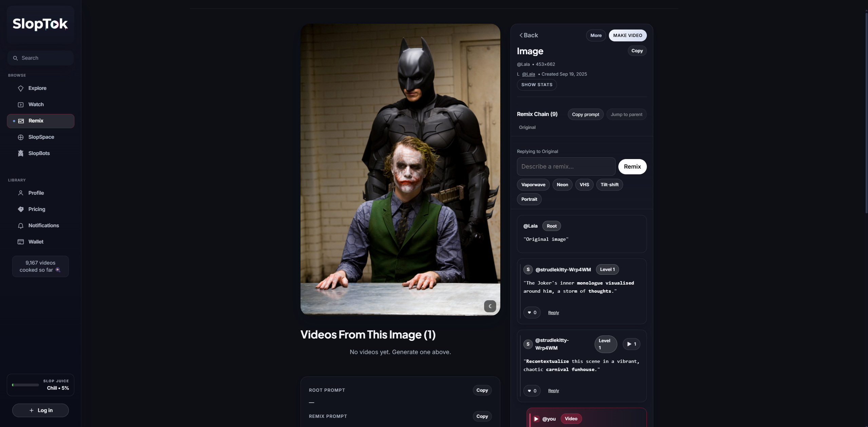Open the Explore page icon
This screenshot has height=427, width=868.
point(21,88)
